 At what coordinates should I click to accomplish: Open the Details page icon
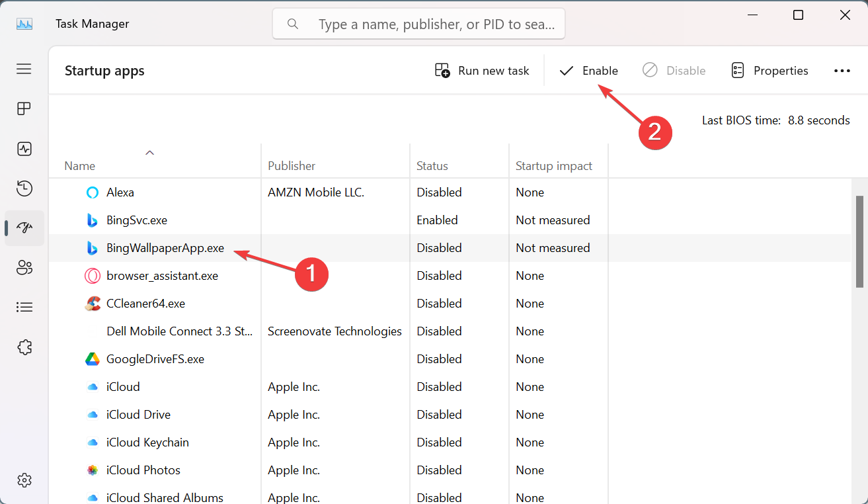24,308
